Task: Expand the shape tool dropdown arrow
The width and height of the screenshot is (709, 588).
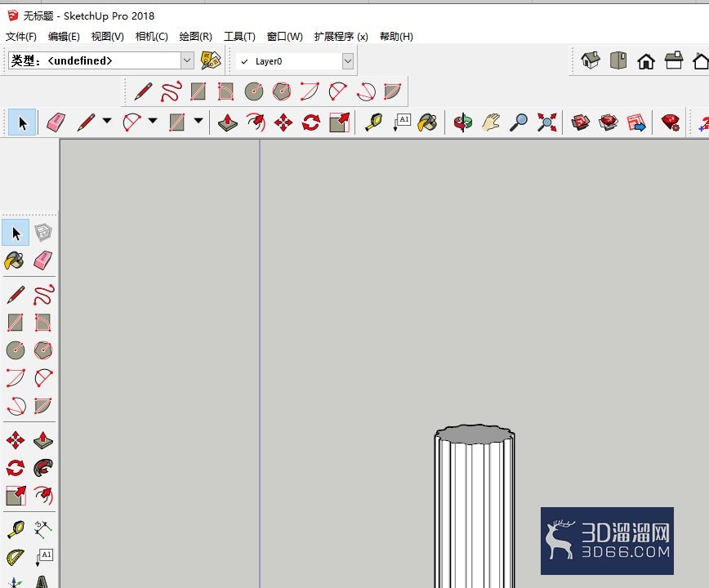Action: (198, 121)
